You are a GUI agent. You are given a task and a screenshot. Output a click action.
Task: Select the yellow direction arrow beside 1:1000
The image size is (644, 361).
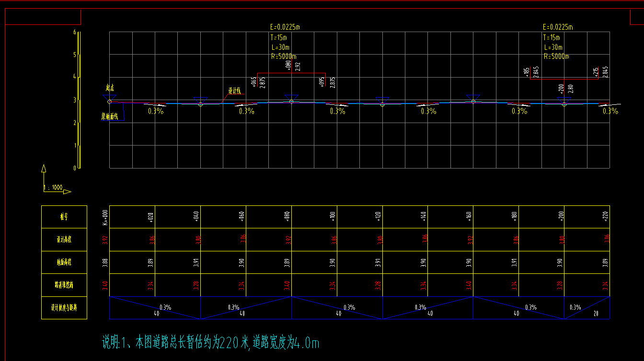[67, 192]
